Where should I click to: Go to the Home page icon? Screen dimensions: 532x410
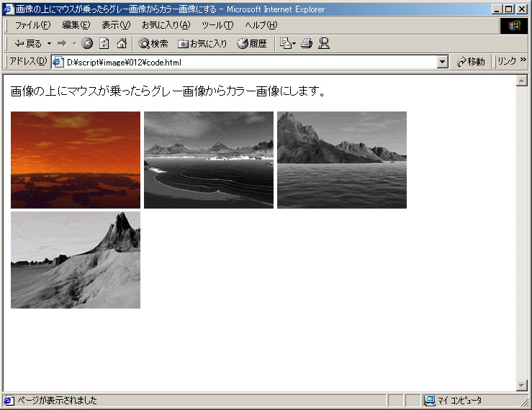tap(122, 43)
